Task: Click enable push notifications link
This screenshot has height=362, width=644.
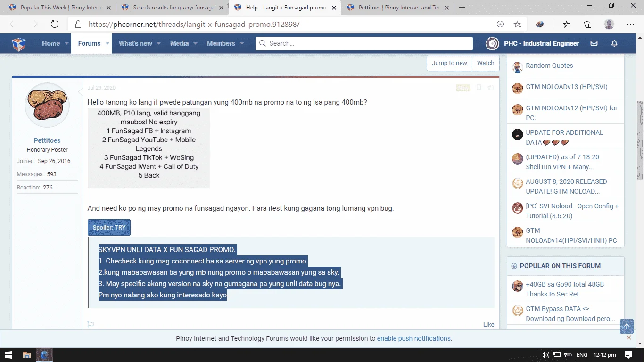Action: pos(413,338)
